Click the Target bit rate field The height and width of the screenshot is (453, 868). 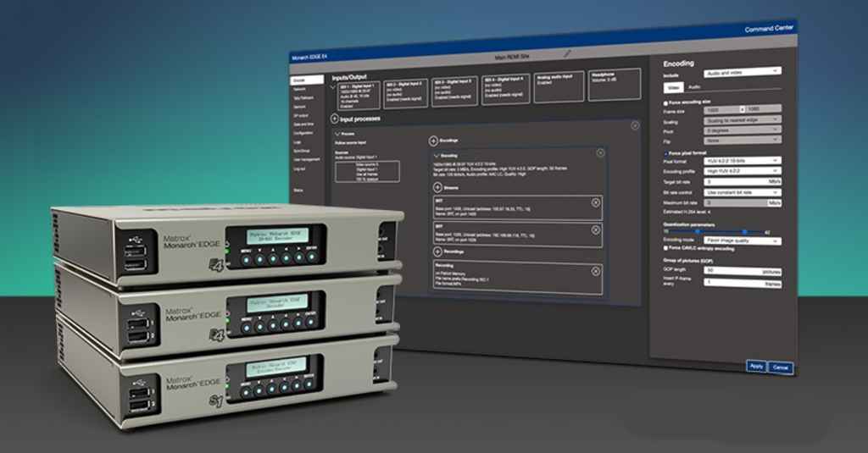click(x=743, y=181)
